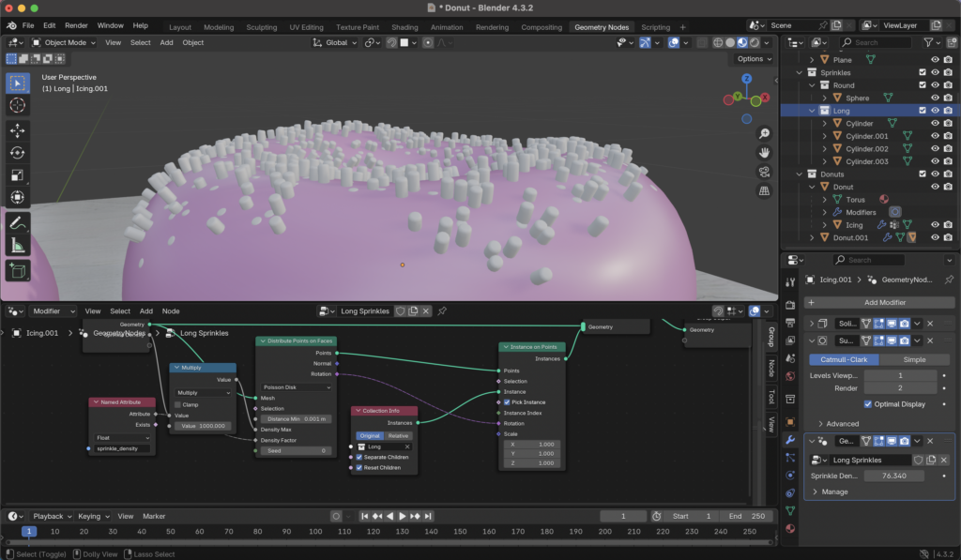Exclude Sprinkles collection from view layer

(923, 72)
